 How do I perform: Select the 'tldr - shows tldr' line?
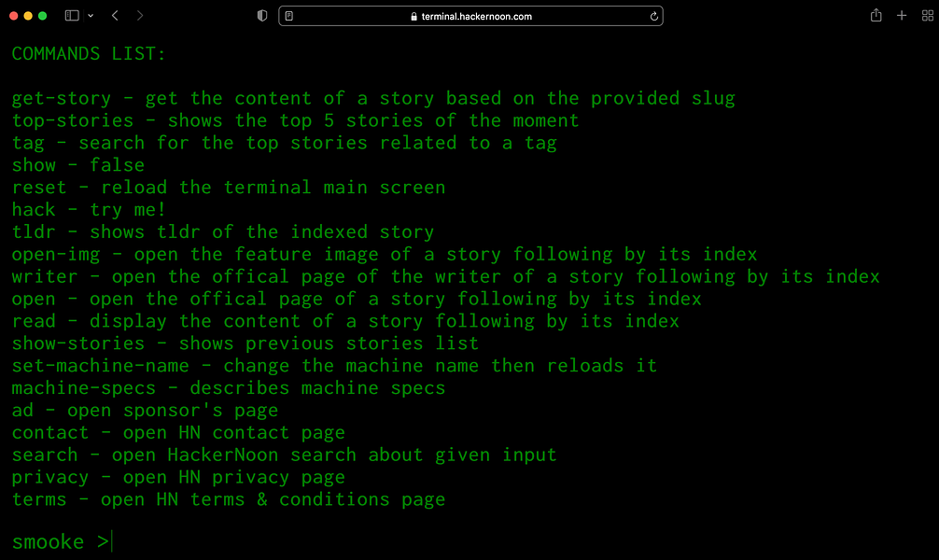click(223, 231)
